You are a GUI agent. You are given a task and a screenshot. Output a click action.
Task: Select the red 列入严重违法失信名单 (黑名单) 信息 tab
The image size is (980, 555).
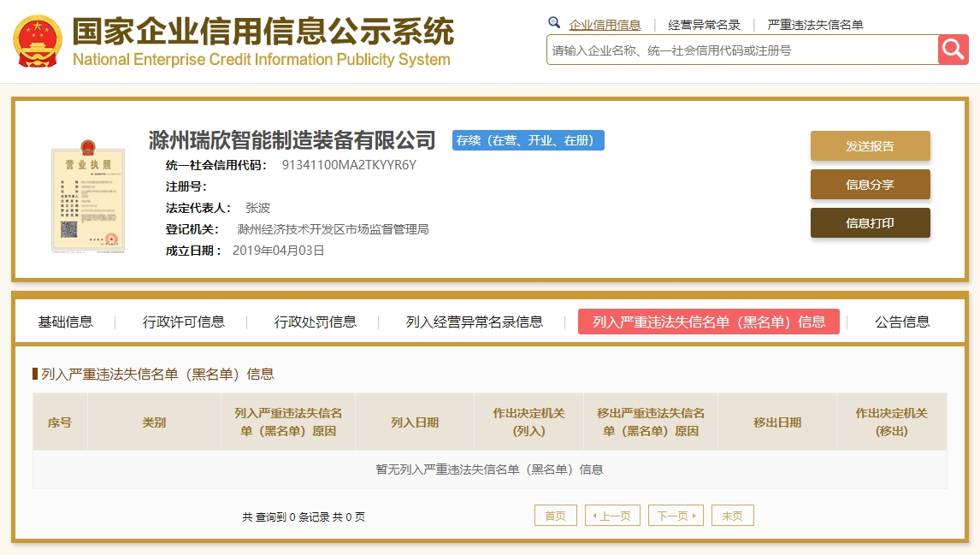click(x=709, y=322)
